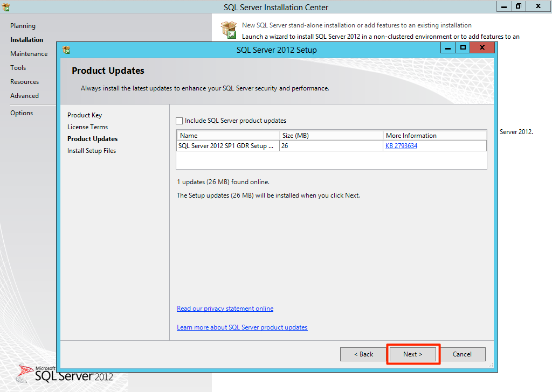Open Learn more about SQL Server product updates
This screenshot has height=392, width=552.
242,327
